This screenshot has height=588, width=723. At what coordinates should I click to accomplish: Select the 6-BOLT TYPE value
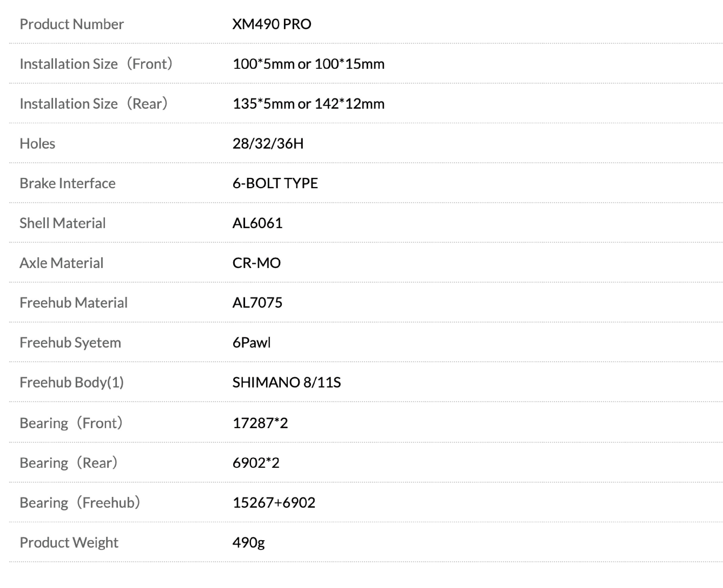point(275,183)
